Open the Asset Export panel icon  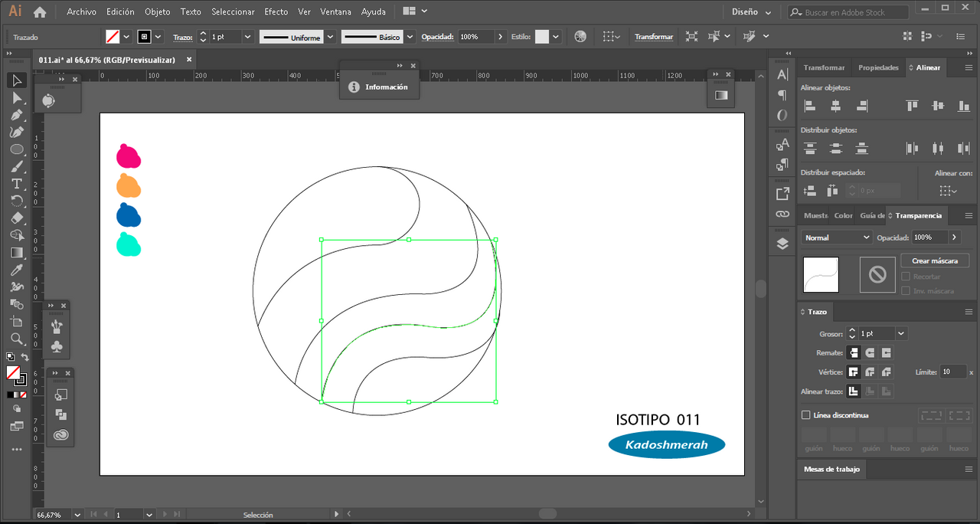pyautogui.click(x=782, y=194)
